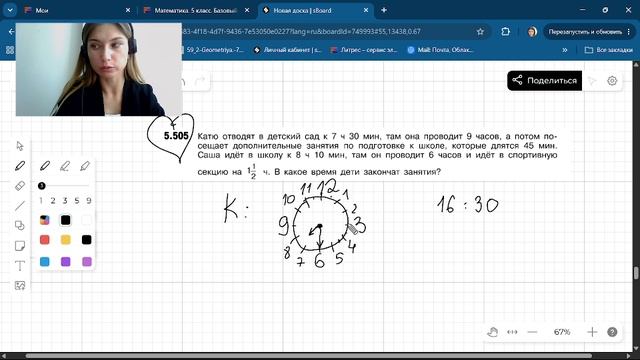Open the browser three-dot menu
Screen dimensions: 640x360
point(629,31)
